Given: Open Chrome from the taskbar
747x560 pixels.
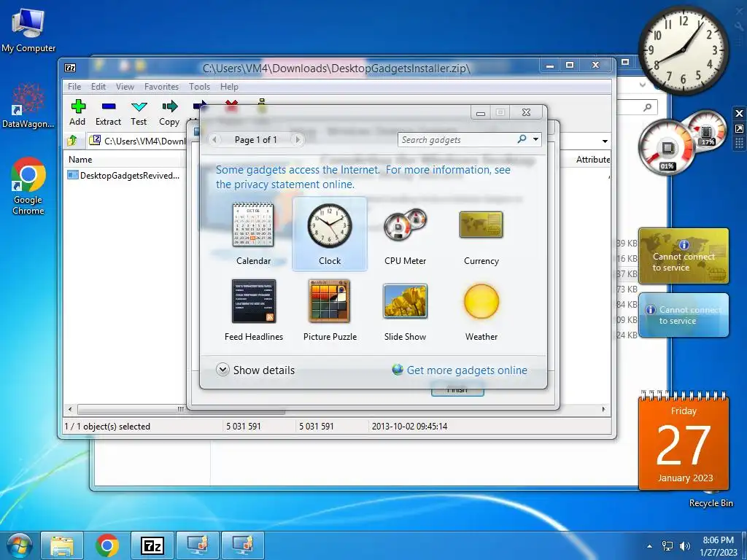Looking at the screenshot, I should pyautogui.click(x=107, y=545).
